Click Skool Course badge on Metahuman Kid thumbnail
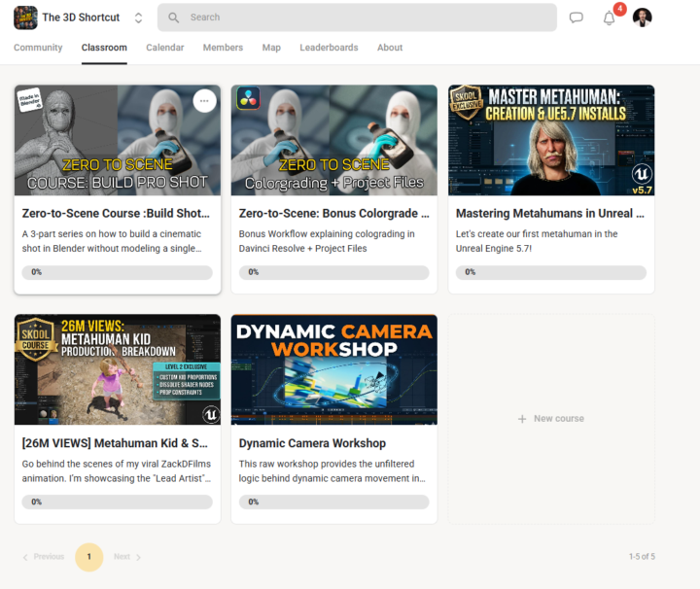This screenshot has width=700, height=589. [x=35, y=339]
